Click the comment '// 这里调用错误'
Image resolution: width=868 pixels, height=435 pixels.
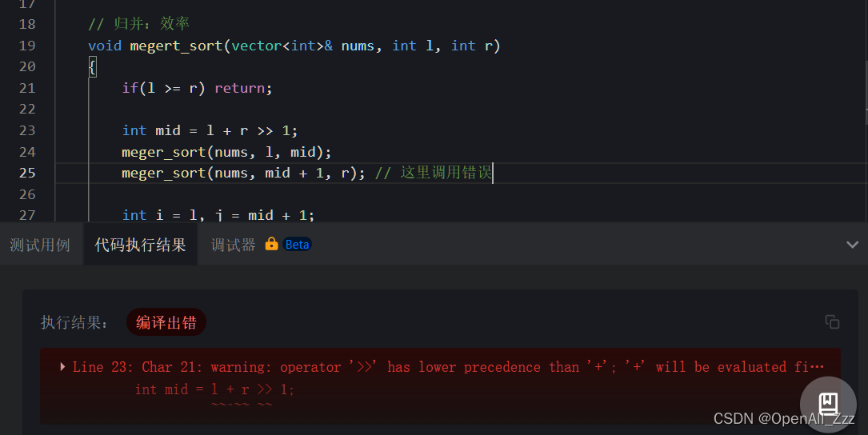pos(434,173)
